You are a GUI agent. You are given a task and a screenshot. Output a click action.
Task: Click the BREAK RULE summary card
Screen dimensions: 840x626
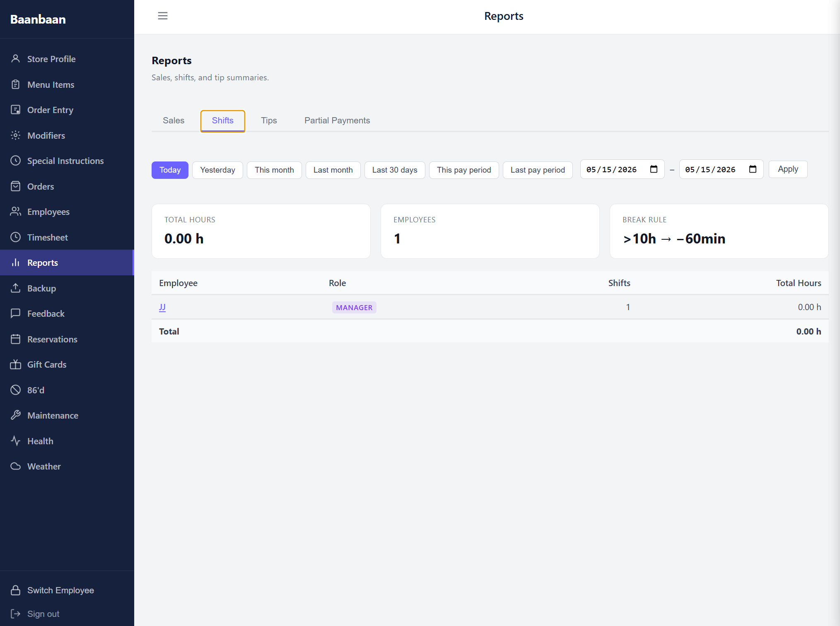click(x=719, y=231)
